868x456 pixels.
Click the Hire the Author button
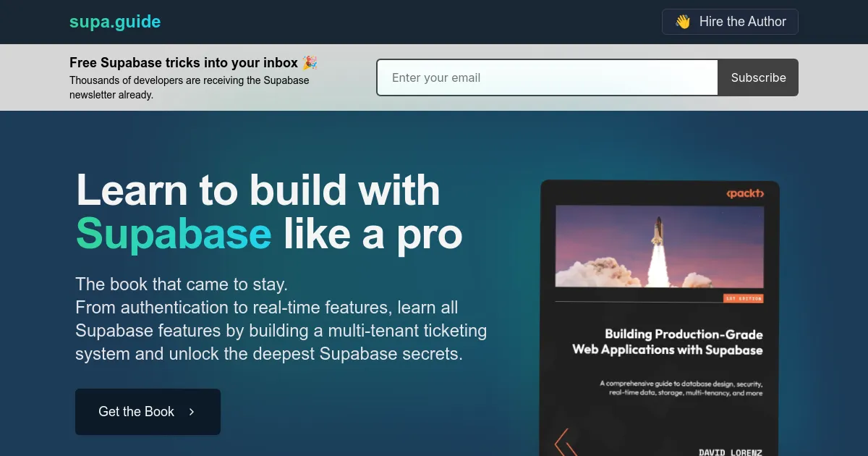[x=730, y=22]
